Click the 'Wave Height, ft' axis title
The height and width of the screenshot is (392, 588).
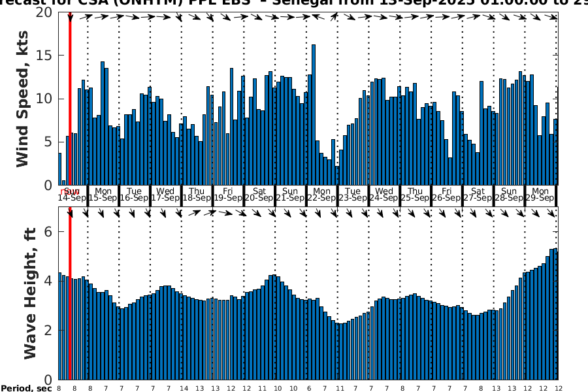point(30,293)
